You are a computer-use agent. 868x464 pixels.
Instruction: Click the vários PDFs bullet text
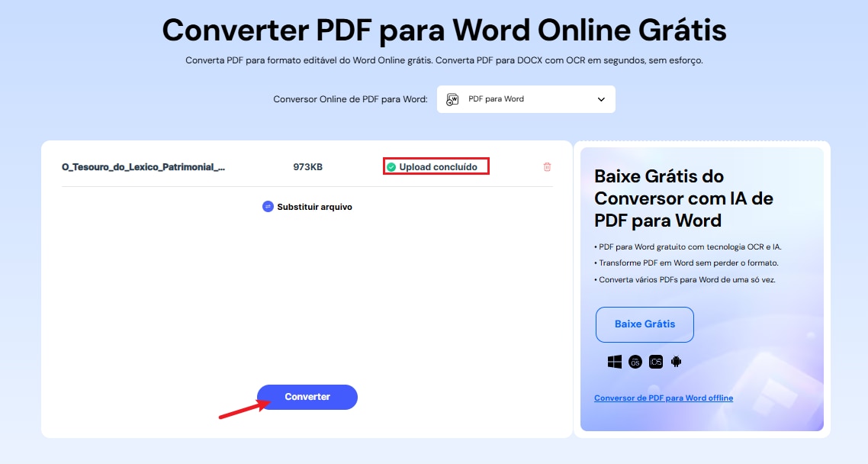(685, 279)
